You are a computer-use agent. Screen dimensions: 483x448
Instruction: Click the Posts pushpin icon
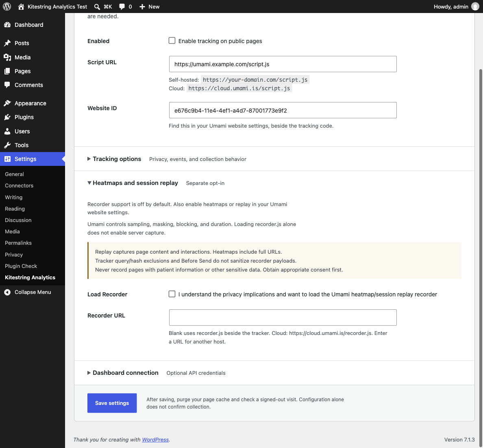point(7,43)
